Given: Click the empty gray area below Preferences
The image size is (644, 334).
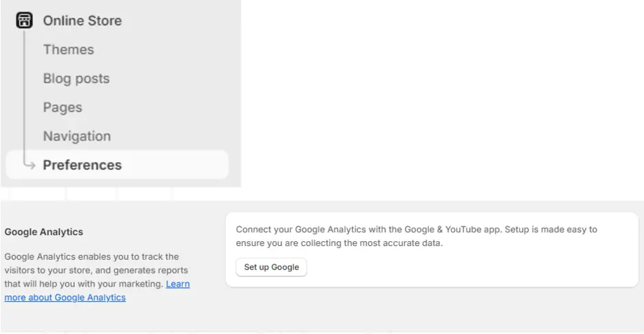Looking at the screenshot, I should coord(121,183).
